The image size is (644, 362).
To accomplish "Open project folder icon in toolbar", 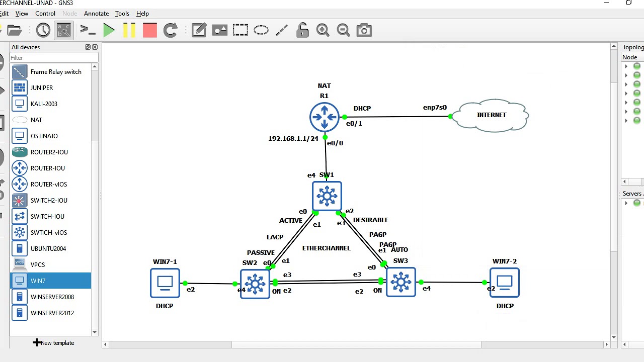I will [x=14, y=31].
